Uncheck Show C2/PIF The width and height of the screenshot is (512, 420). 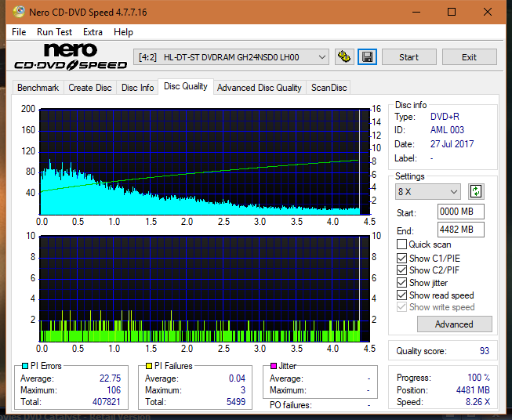[401, 270]
